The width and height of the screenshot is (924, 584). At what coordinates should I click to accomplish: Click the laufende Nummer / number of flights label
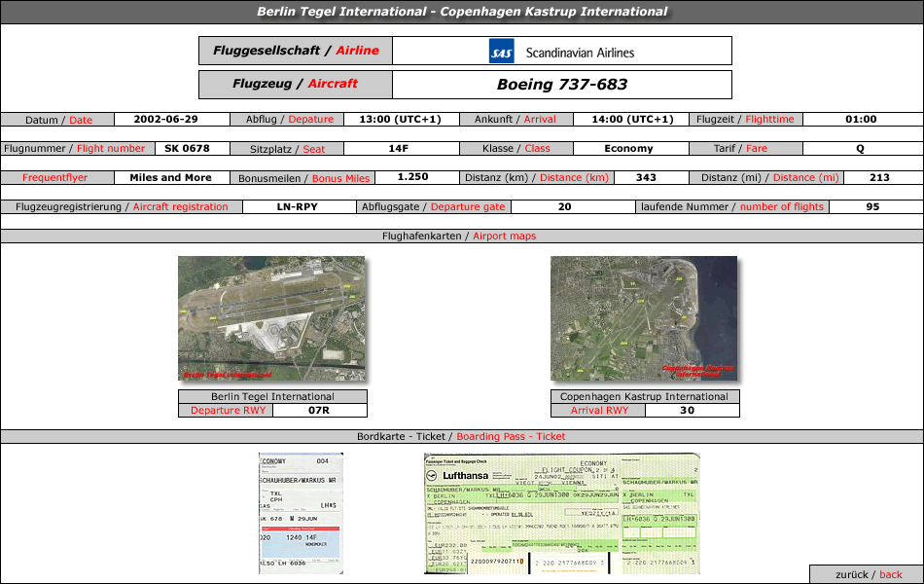click(731, 207)
